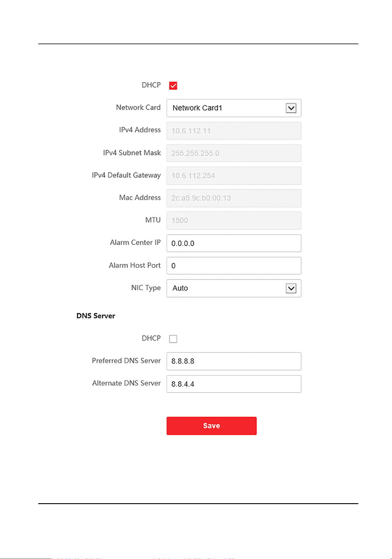Screen dimensions: 392x559
Task: Open the Network Card dropdown
Action: [x=234, y=108]
